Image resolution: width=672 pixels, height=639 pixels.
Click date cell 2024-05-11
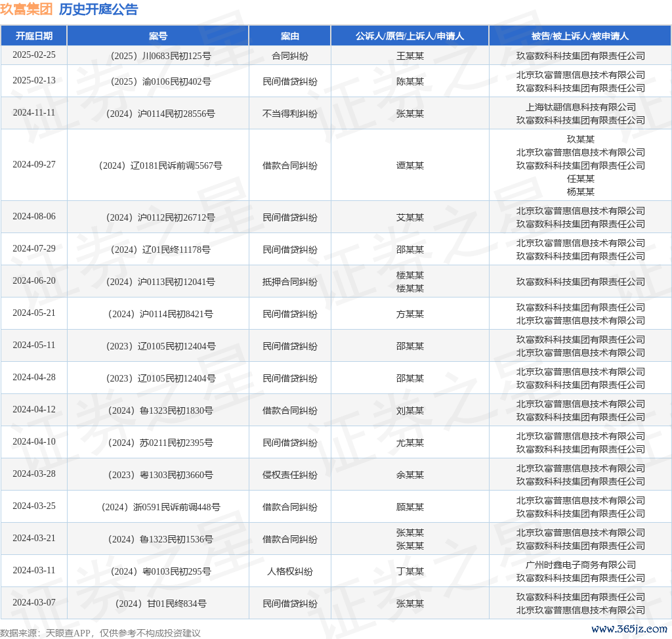pos(34,345)
